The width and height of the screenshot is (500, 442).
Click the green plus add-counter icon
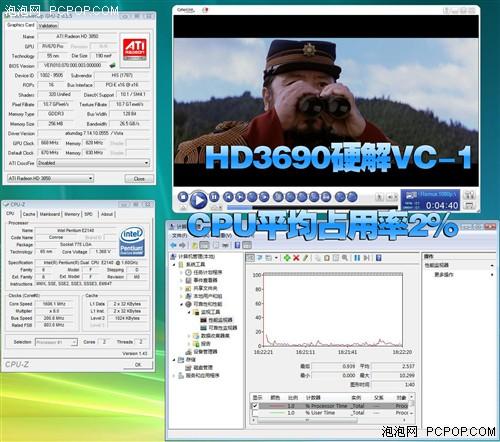point(287,258)
